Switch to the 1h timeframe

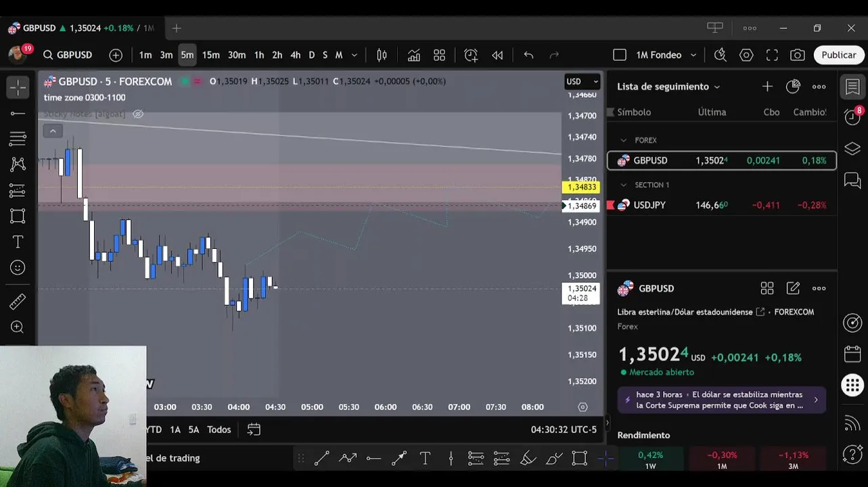tap(258, 55)
